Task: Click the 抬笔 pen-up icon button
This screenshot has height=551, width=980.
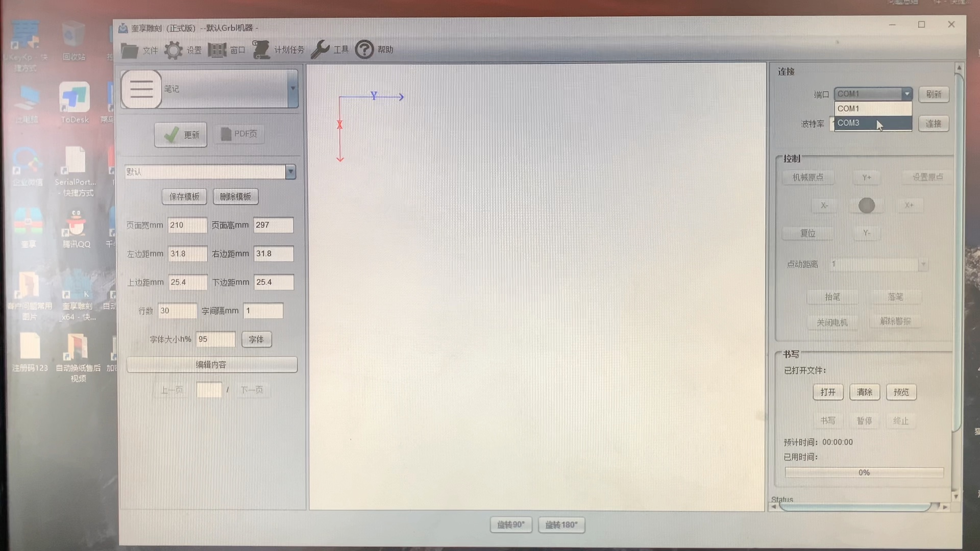Action: (x=832, y=297)
